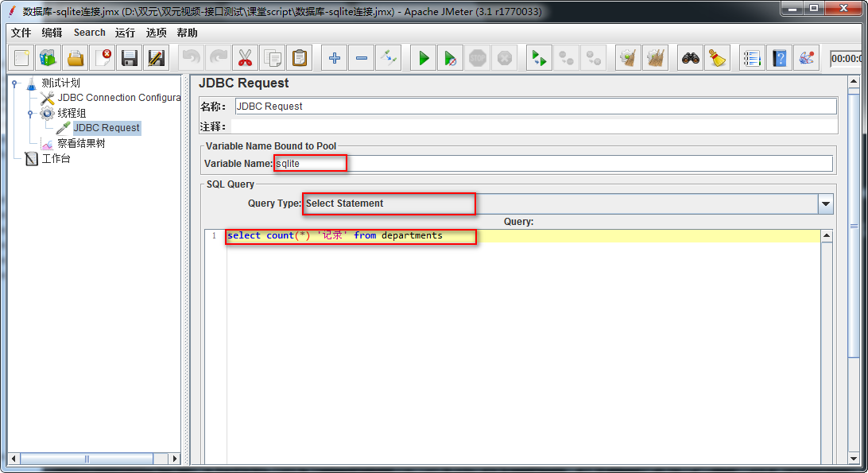Open the 文件 menu
This screenshot has width=868, height=473.
21,33
